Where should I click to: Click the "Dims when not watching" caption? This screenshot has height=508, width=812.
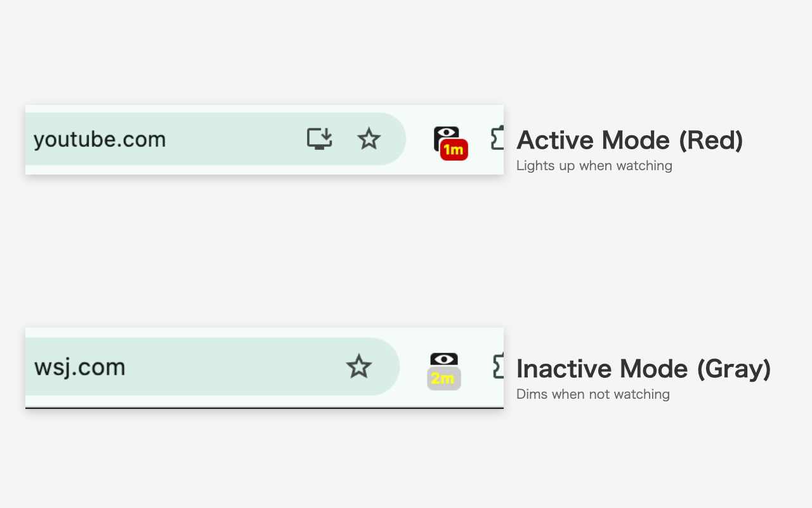coord(593,394)
